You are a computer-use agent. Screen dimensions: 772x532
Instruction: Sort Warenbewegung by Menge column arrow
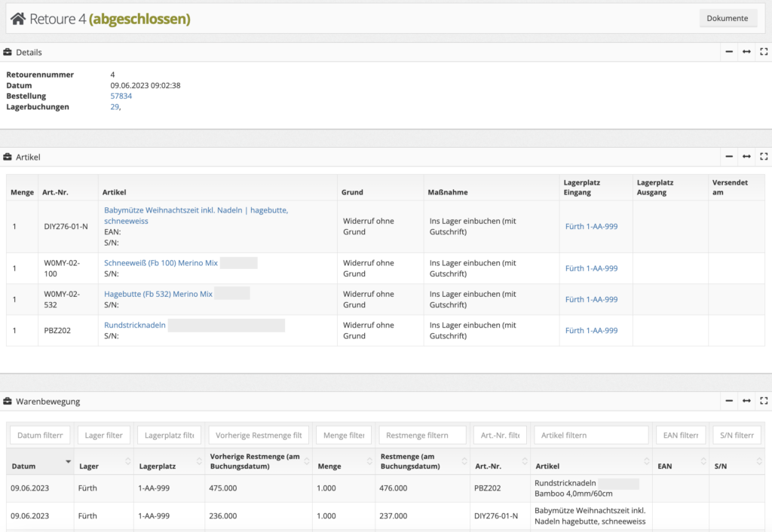(x=369, y=461)
